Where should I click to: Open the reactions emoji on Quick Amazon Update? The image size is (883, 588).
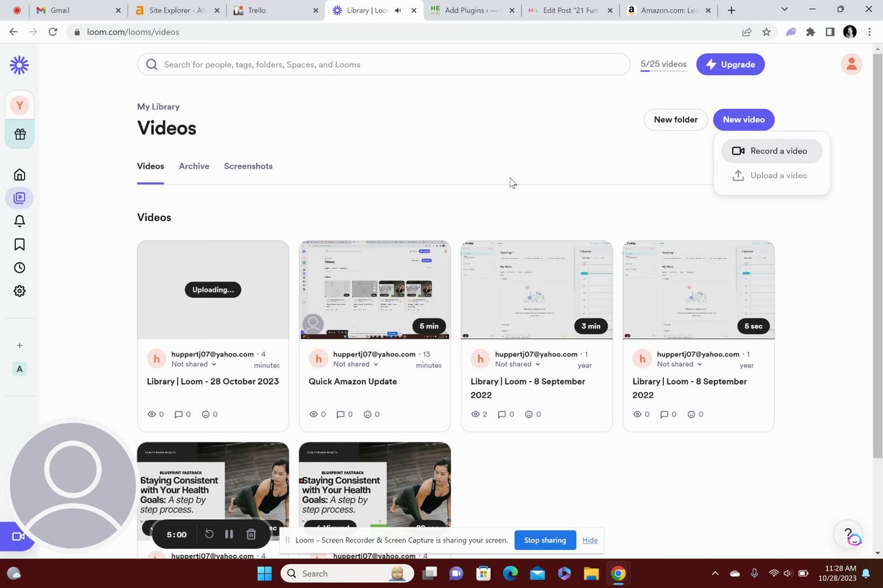(x=371, y=414)
